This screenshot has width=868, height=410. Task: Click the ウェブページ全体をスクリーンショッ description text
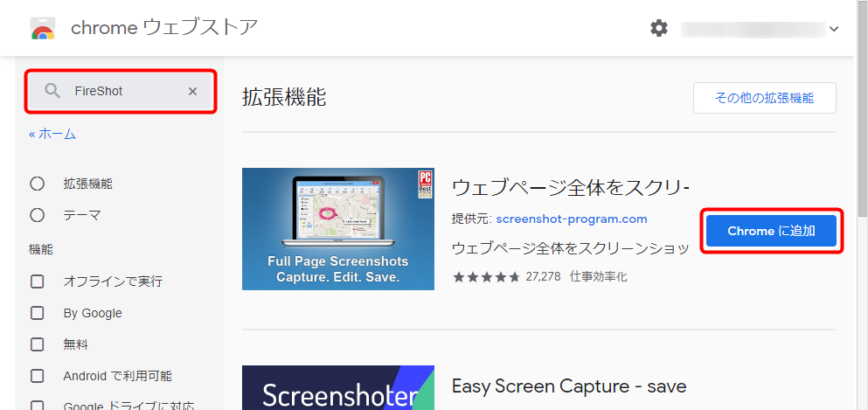tap(571, 248)
